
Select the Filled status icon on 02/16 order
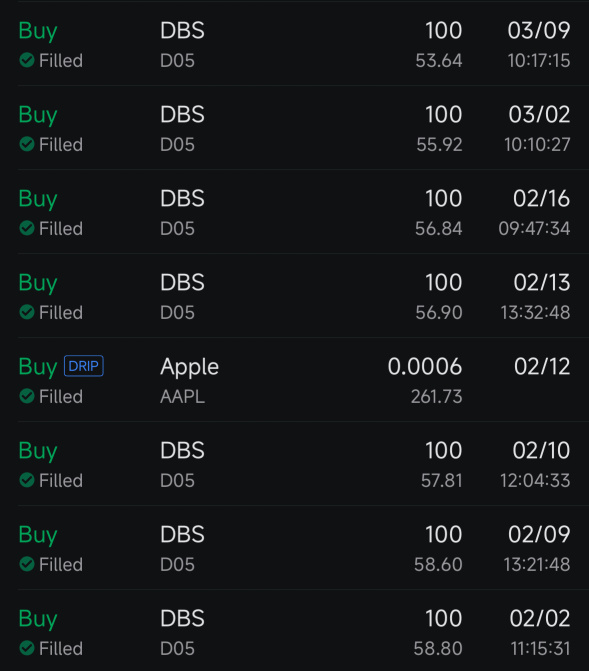click(27, 228)
